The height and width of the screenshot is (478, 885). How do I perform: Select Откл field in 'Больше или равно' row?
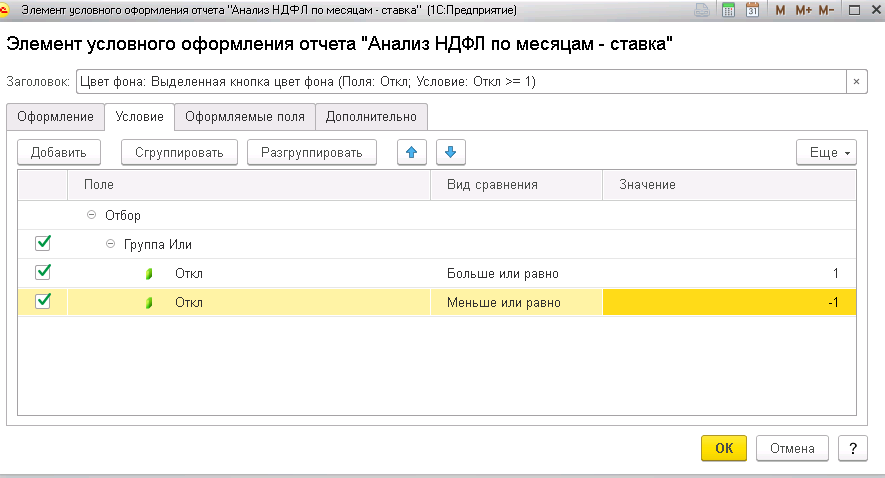(x=189, y=274)
